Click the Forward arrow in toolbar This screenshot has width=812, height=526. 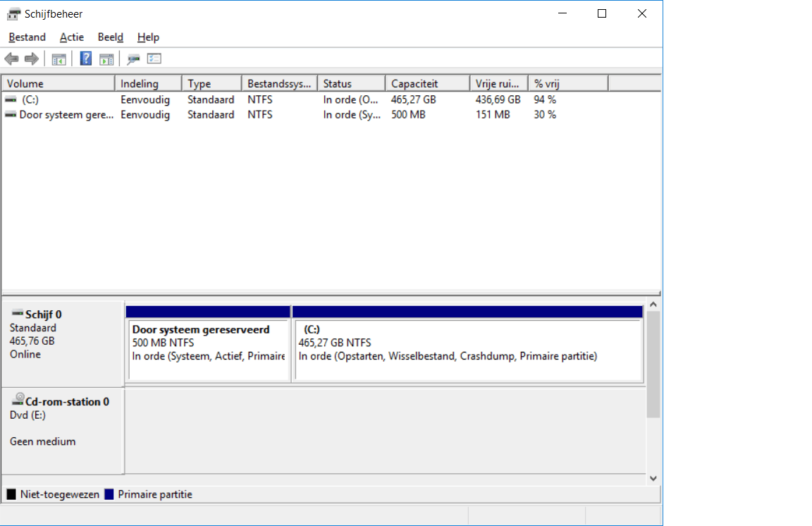(32, 59)
